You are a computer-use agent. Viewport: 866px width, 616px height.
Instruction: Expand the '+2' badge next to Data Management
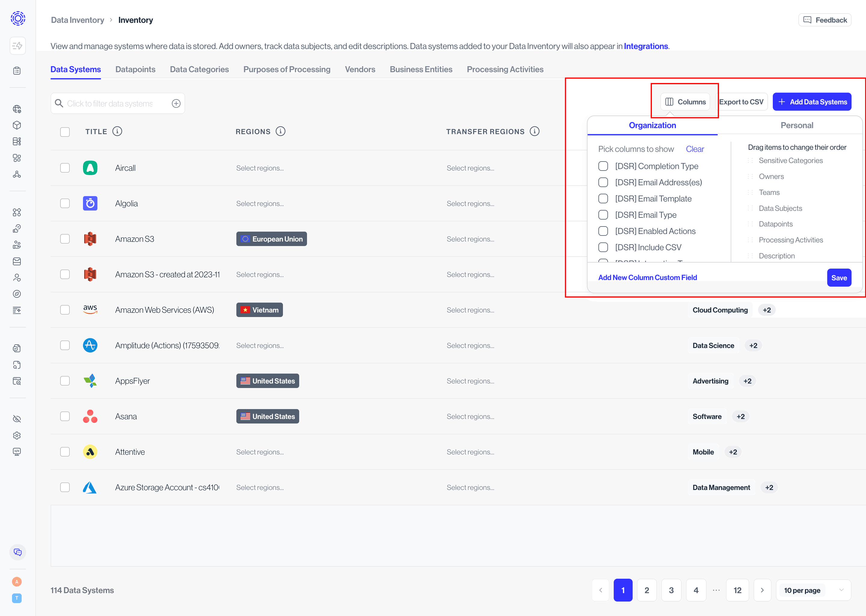(769, 488)
